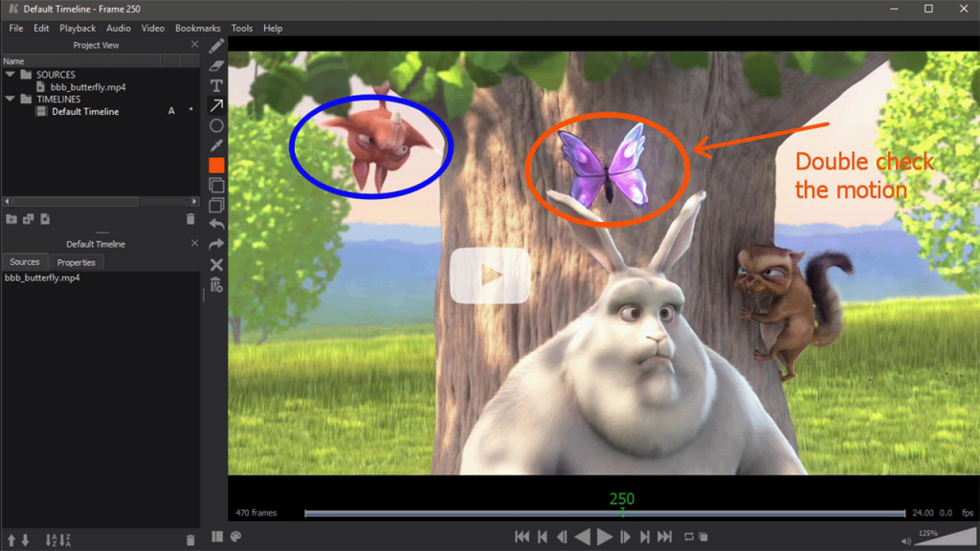Click the Redo arrow icon

point(216,243)
